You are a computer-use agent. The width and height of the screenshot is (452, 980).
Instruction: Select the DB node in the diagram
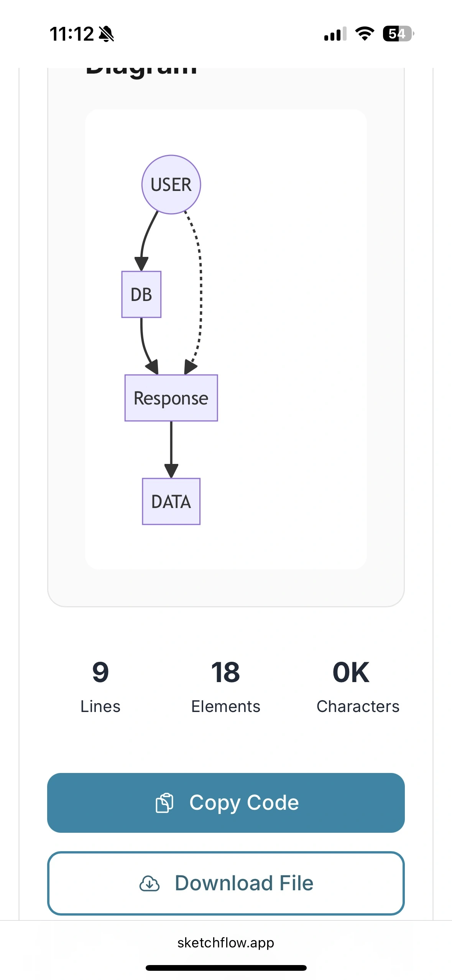[141, 294]
